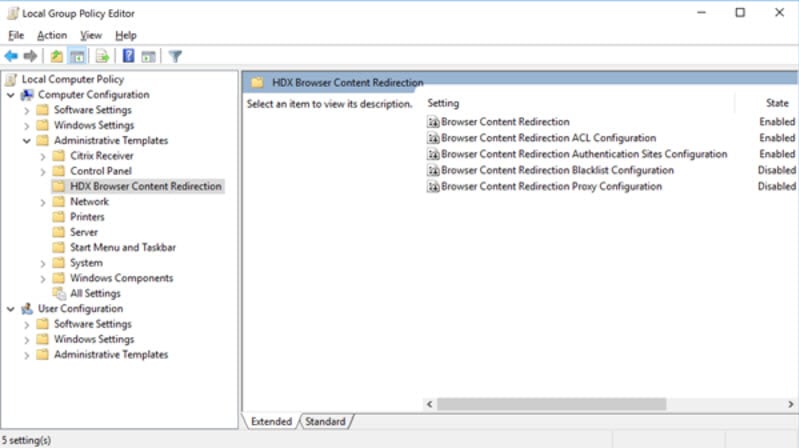The height and width of the screenshot is (448, 799).
Task: Click the folder icon in HDX header bar
Action: pyautogui.click(x=257, y=83)
